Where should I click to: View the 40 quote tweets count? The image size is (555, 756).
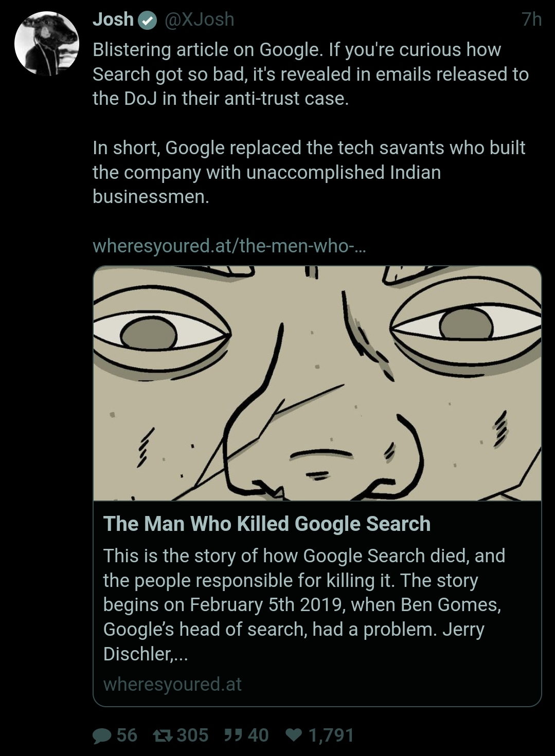[258, 735]
